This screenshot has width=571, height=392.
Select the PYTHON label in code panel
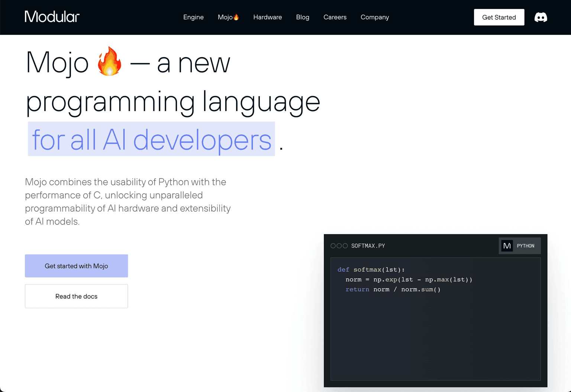coord(525,246)
